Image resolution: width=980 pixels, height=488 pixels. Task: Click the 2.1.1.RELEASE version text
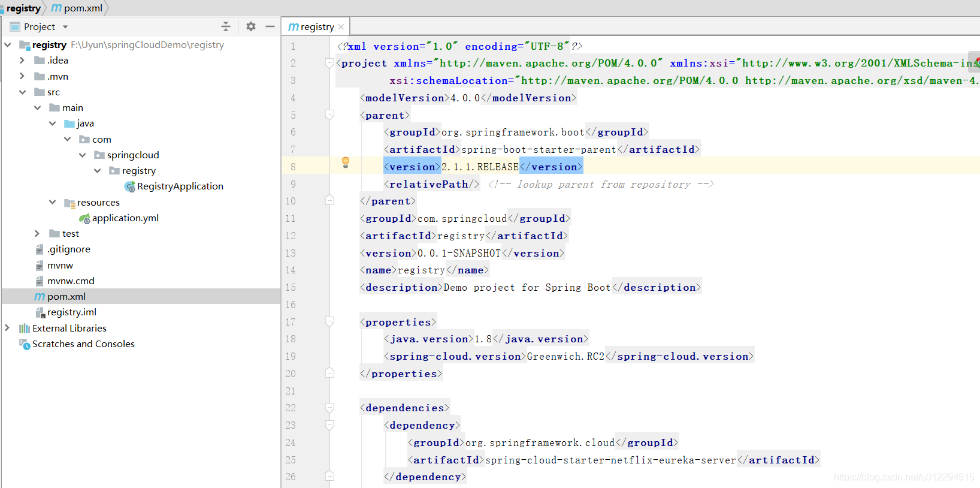tap(480, 167)
